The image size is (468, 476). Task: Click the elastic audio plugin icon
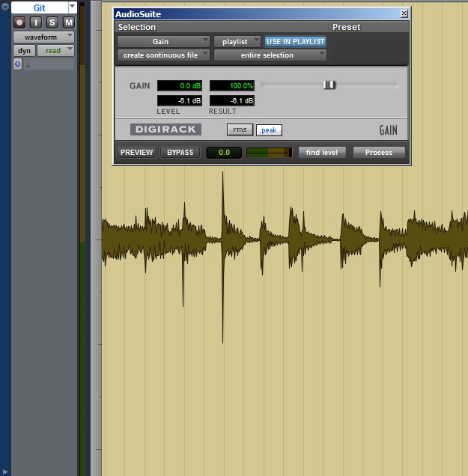coord(28,64)
